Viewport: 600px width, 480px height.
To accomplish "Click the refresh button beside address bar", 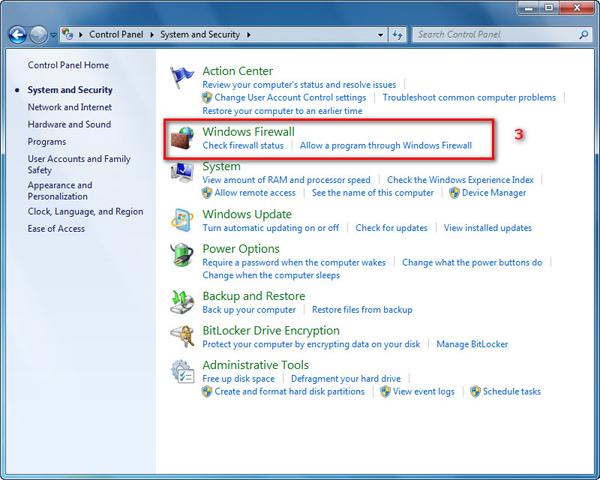I will pos(398,35).
